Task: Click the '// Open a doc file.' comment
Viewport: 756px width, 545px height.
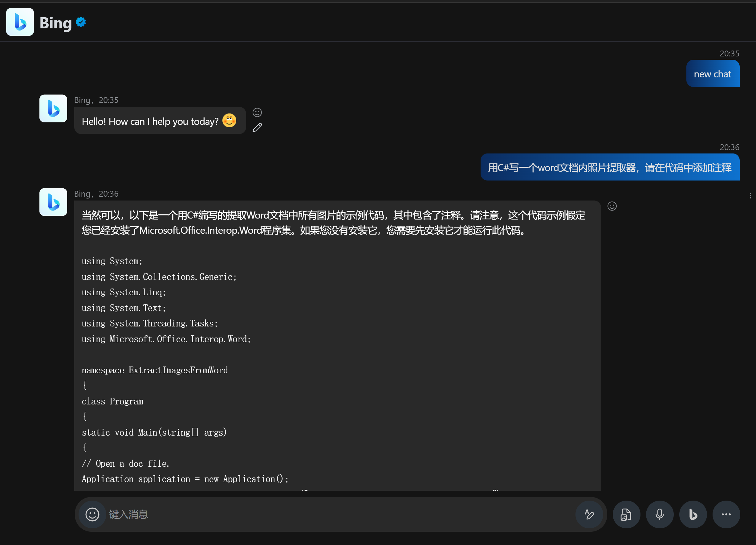Action: (x=126, y=464)
